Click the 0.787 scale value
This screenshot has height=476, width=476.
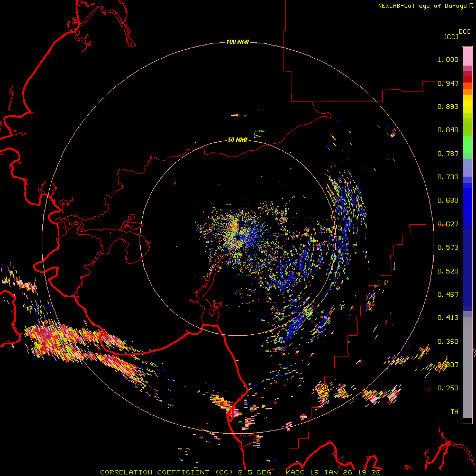point(448,153)
